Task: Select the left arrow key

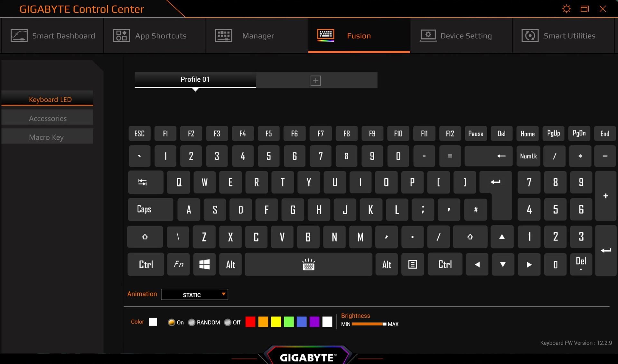Action: tap(477, 265)
